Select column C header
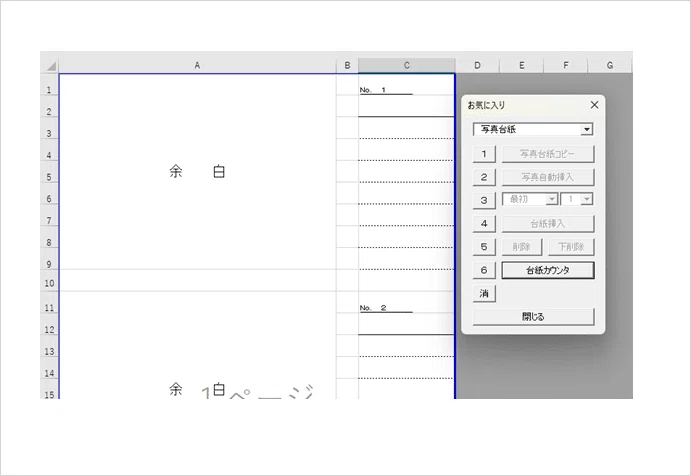This screenshot has height=476, width=691. [406, 65]
